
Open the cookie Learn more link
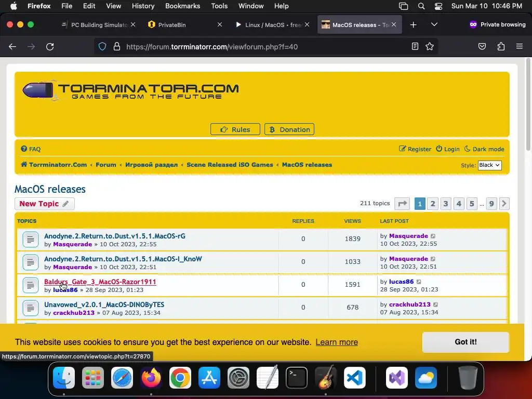(x=337, y=342)
